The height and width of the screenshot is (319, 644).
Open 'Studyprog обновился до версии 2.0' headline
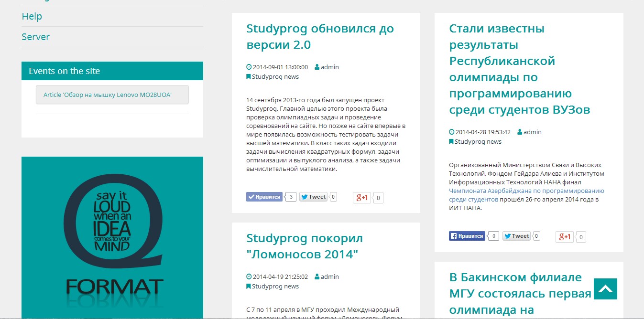[320, 37]
